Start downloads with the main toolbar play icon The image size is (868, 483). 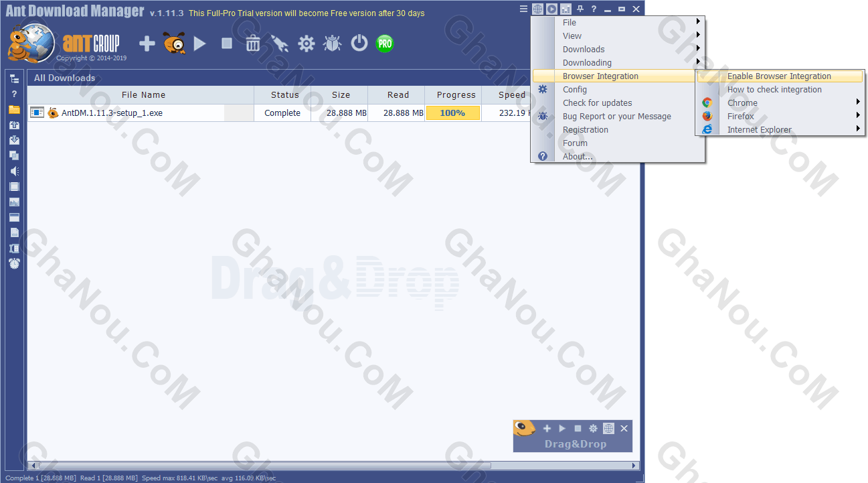click(x=199, y=44)
